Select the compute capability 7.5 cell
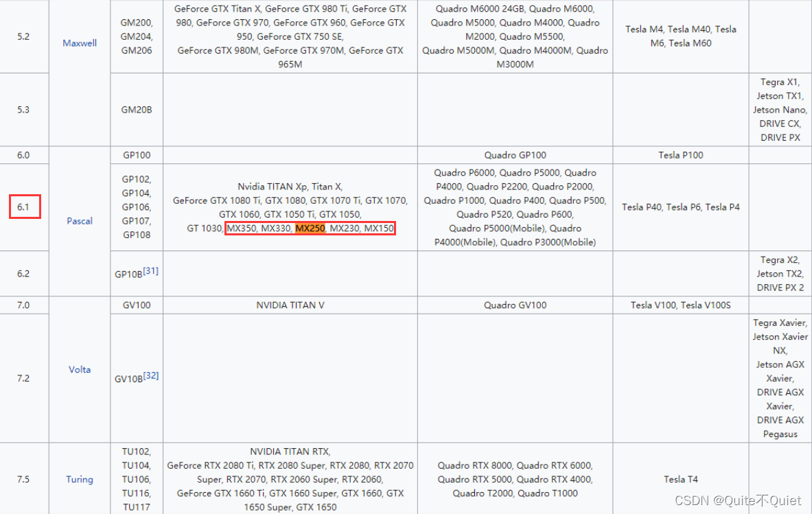The width and height of the screenshot is (812, 514). 24,479
